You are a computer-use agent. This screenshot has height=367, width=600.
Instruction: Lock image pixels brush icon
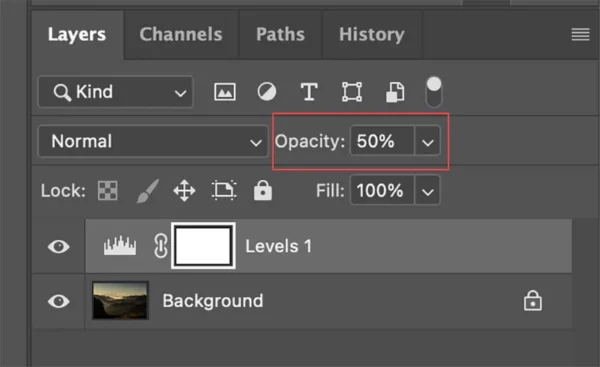coord(148,191)
